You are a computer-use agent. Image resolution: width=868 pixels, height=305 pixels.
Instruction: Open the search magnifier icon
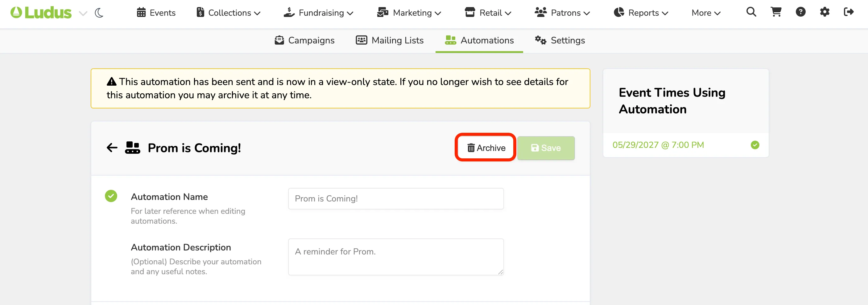tap(751, 12)
